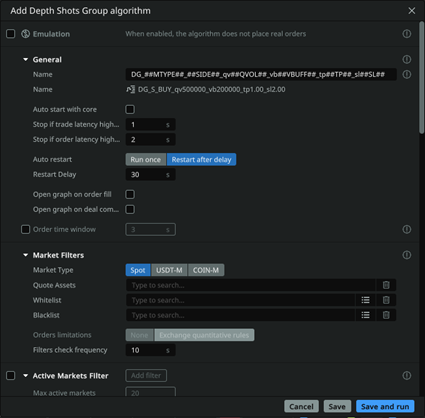Focus the Whitelist search field
Image resolution: width=425 pixels, height=418 pixels.
tap(240, 300)
